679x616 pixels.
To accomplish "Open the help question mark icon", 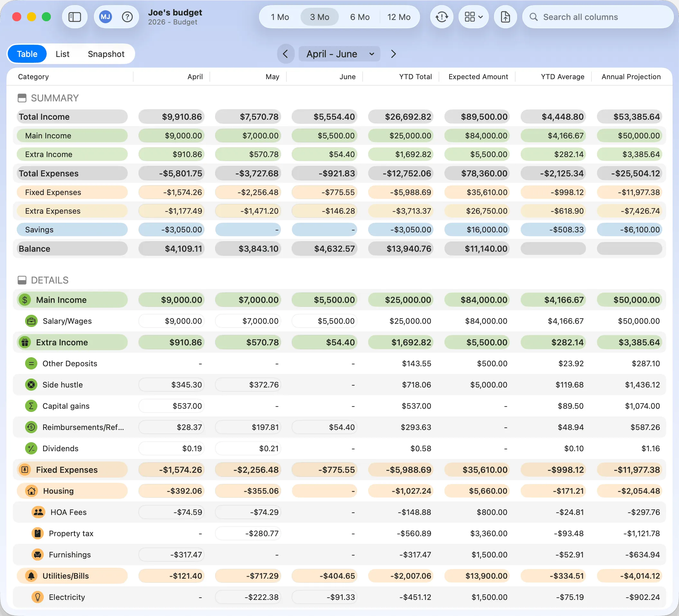I will (x=127, y=17).
